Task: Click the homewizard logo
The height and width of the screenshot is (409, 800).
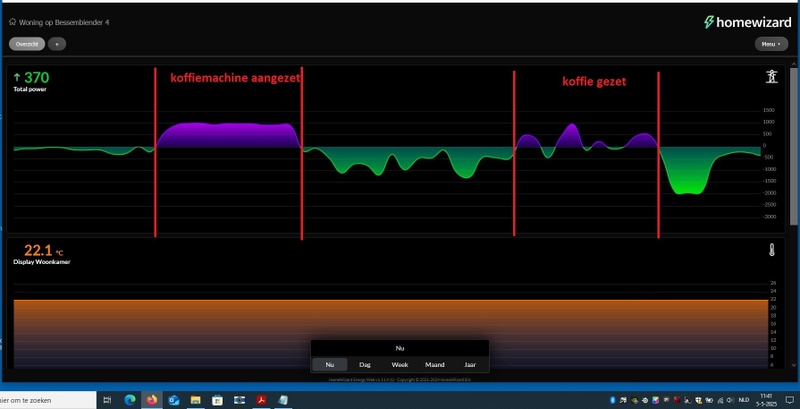Action: (748, 22)
